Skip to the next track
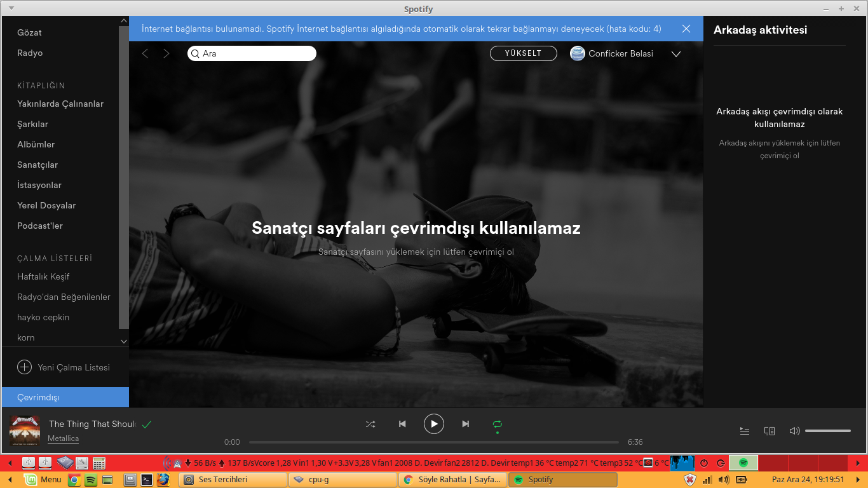This screenshot has width=868, height=488. point(466,424)
